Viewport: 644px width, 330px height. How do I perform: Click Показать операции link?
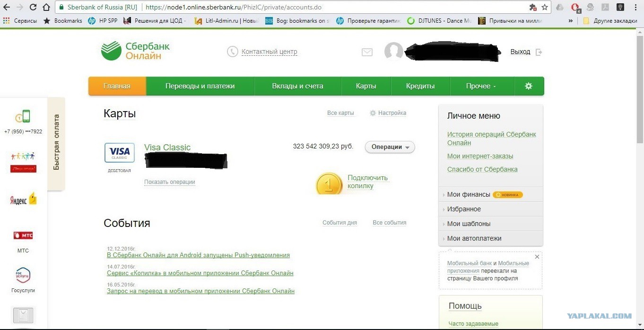pos(170,182)
